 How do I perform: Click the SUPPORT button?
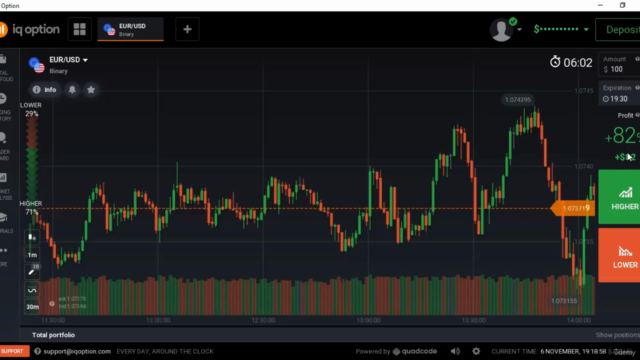[x=14, y=351]
